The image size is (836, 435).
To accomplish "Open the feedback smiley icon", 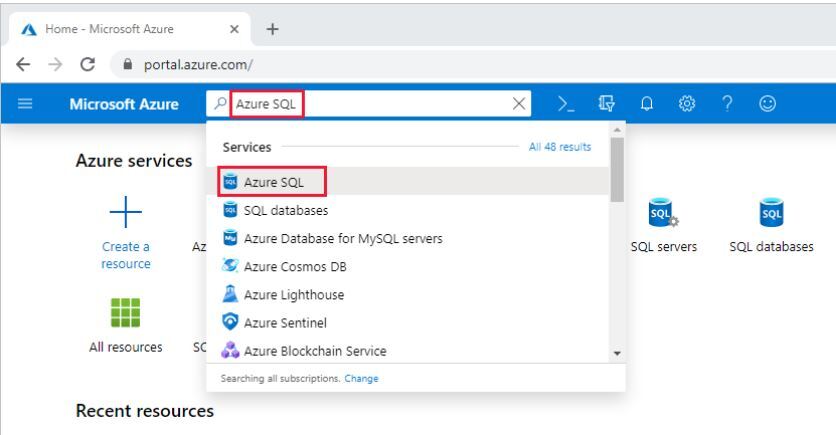I will (x=767, y=103).
